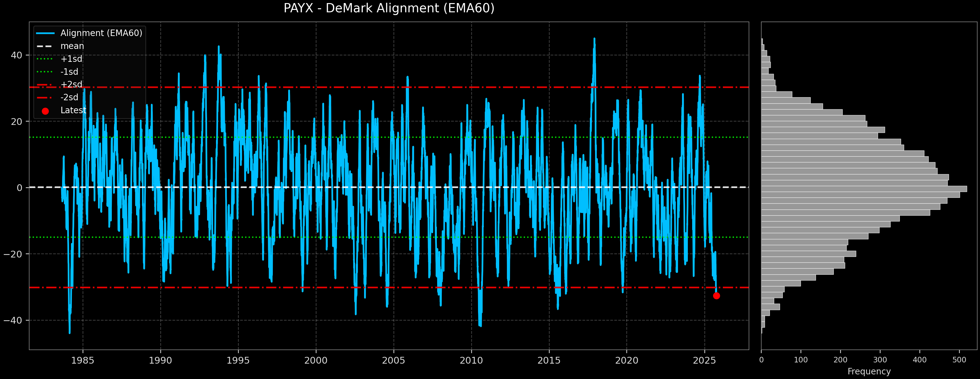Click the 2010 x-axis tick label
Image resolution: width=980 pixels, height=379 pixels.
(471, 360)
